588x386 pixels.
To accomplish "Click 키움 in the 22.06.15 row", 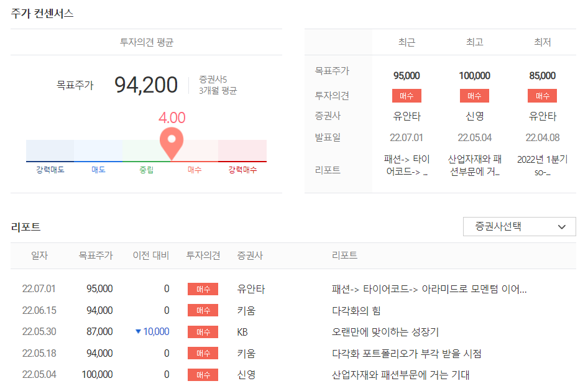I will coord(246,311).
